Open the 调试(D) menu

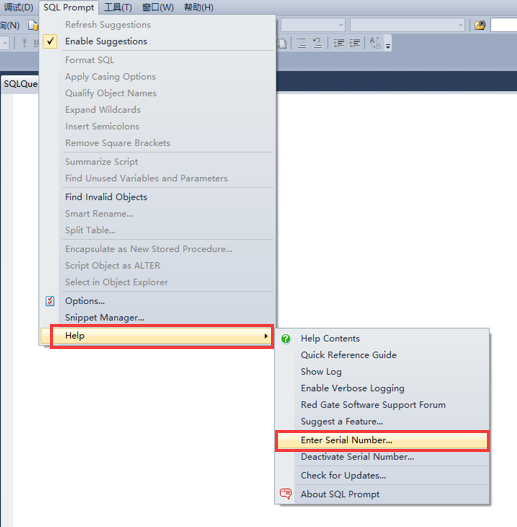[x=18, y=7]
